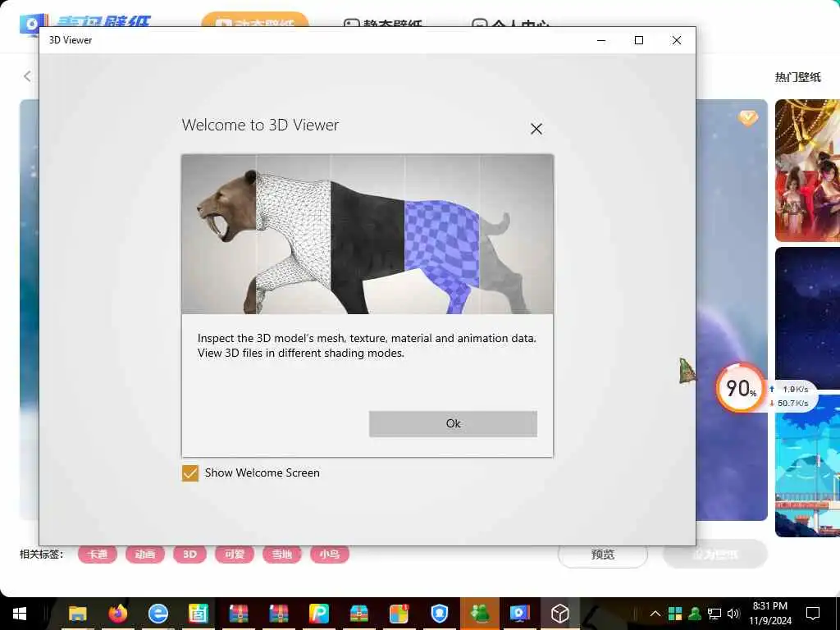Select the 3D tag
The height and width of the screenshot is (630, 840).
[189, 555]
